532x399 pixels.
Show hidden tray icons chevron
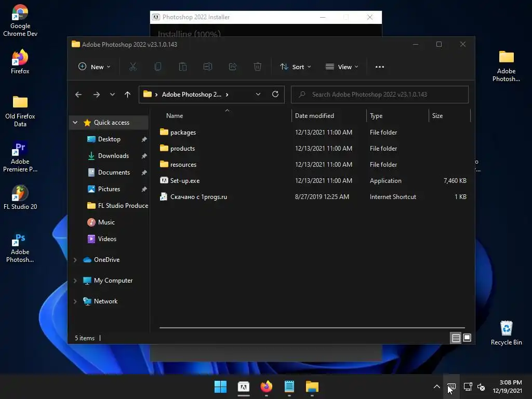pyautogui.click(x=437, y=387)
